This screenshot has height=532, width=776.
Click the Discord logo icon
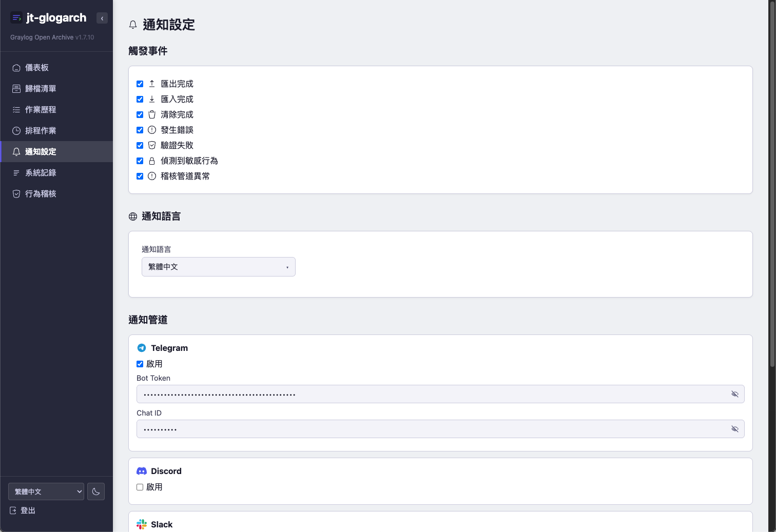tap(142, 471)
